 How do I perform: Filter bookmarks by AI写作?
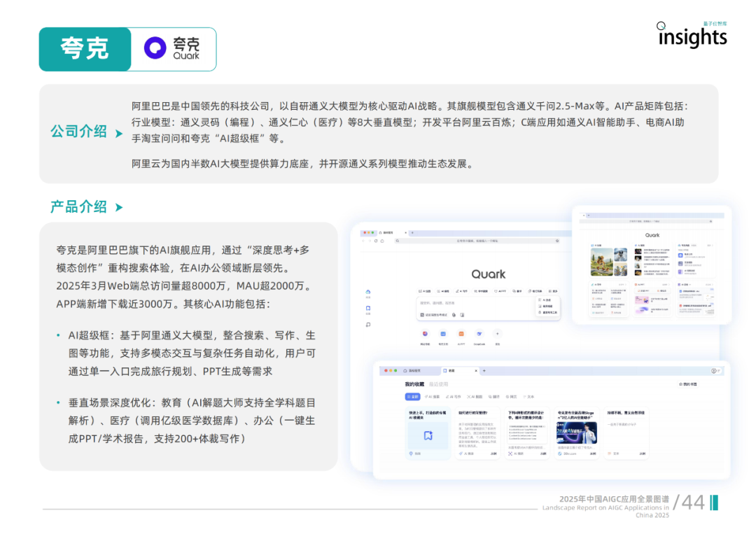(453, 397)
